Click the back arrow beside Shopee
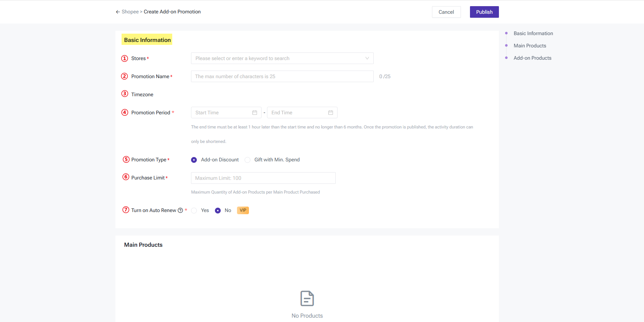644x322 pixels. point(118,12)
